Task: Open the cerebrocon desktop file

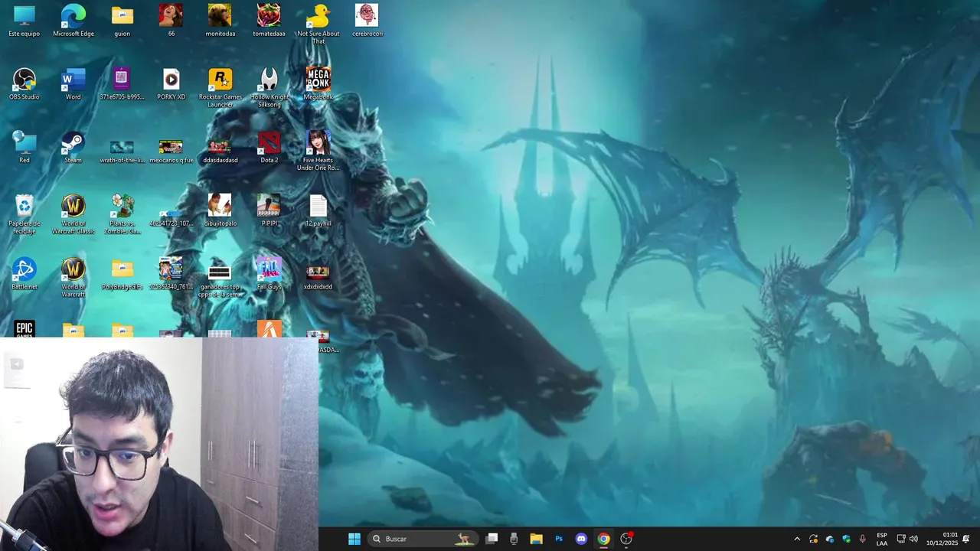Action: click(x=367, y=21)
